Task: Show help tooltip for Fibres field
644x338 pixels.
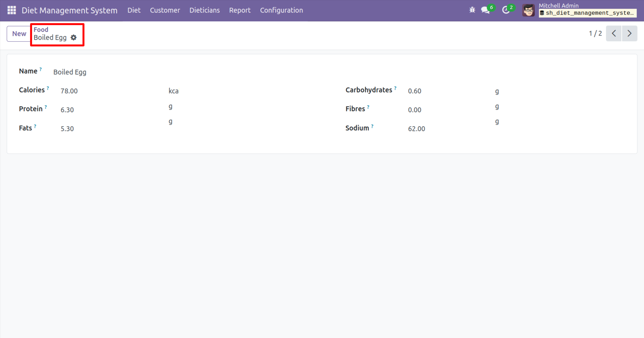Action: pyautogui.click(x=368, y=107)
